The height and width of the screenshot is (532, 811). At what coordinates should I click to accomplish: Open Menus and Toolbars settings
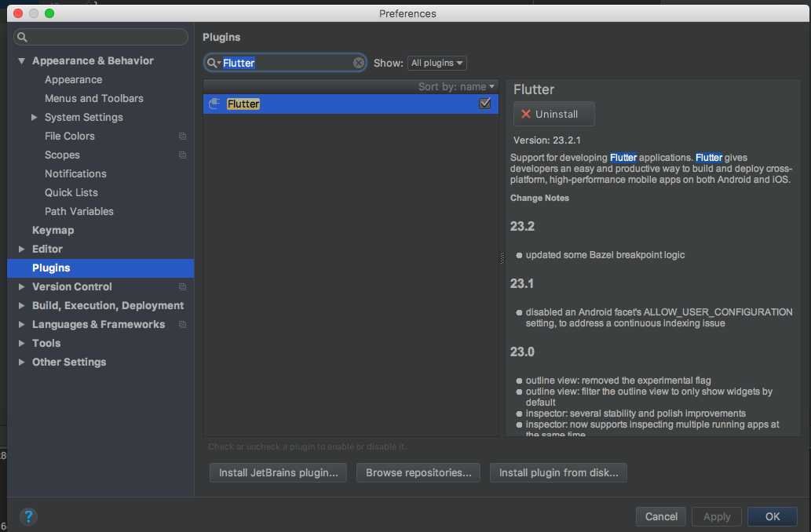pyautogui.click(x=94, y=98)
